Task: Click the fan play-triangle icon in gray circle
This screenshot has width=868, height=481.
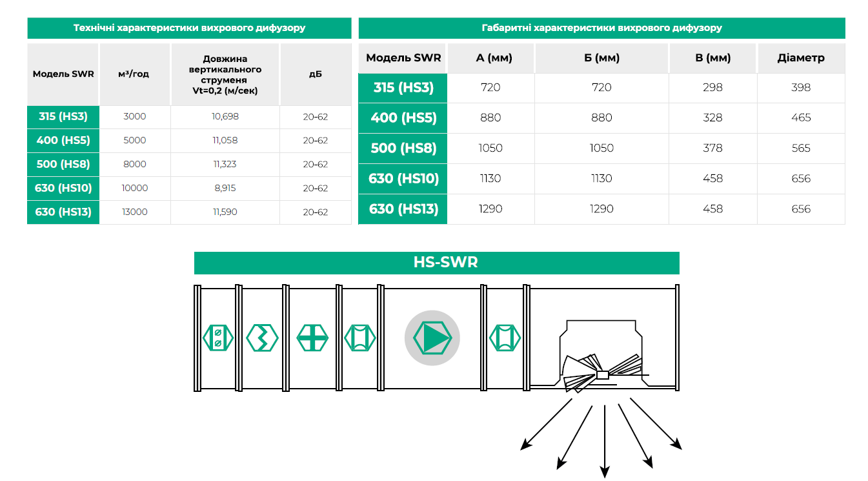Action: [432, 338]
